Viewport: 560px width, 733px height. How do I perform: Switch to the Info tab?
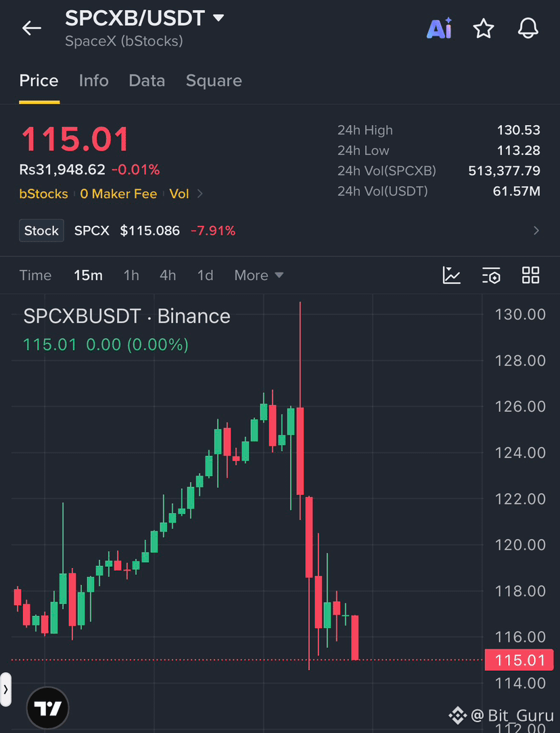click(x=93, y=81)
